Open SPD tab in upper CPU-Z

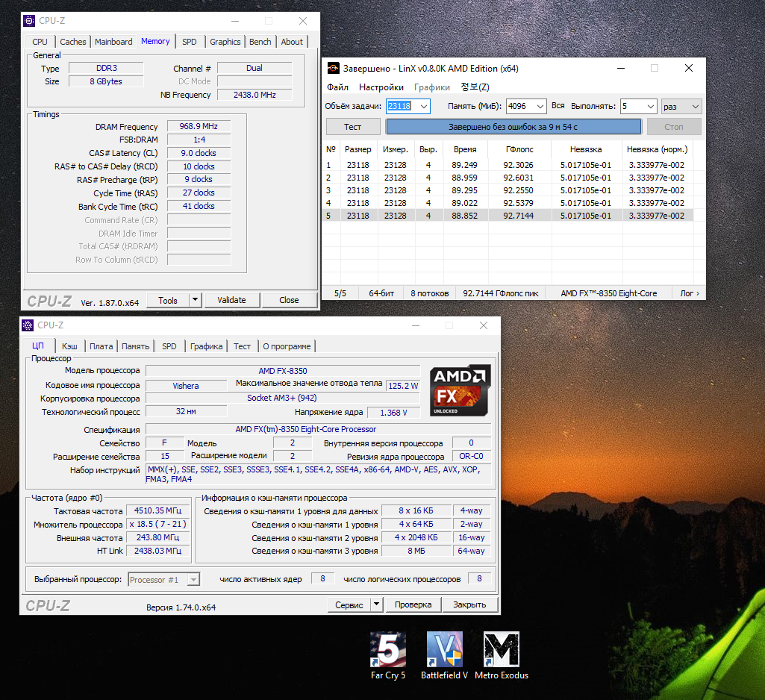[190, 42]
